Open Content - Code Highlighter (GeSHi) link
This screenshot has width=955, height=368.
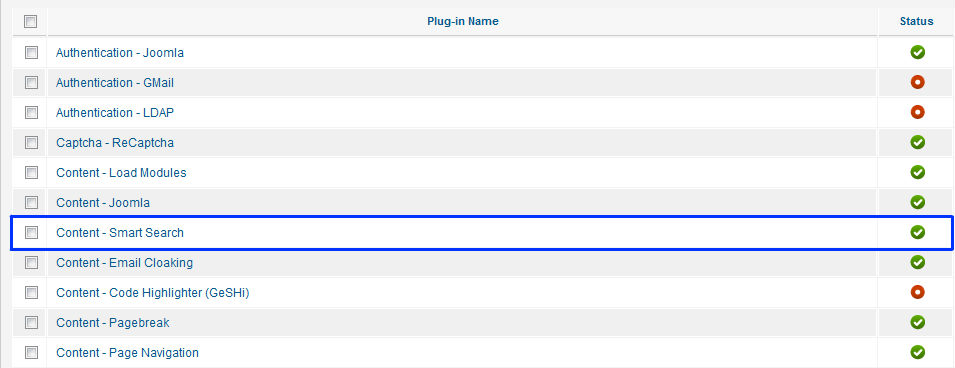click(x=153, y=293)
